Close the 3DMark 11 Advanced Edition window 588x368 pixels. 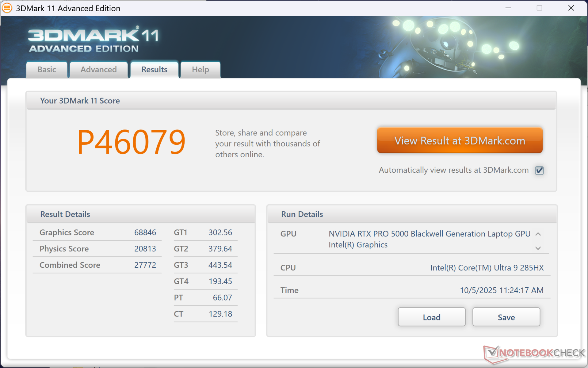click(x=571, y=8)
